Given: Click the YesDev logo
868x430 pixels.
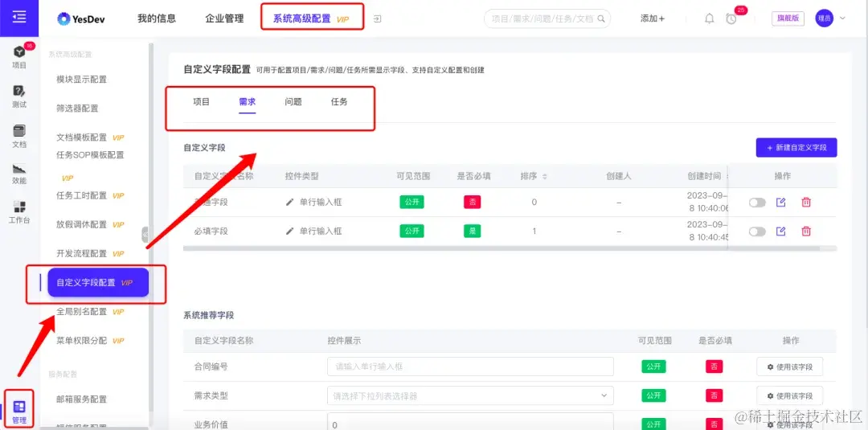Looking at the screenshot, I should (81, 18).
